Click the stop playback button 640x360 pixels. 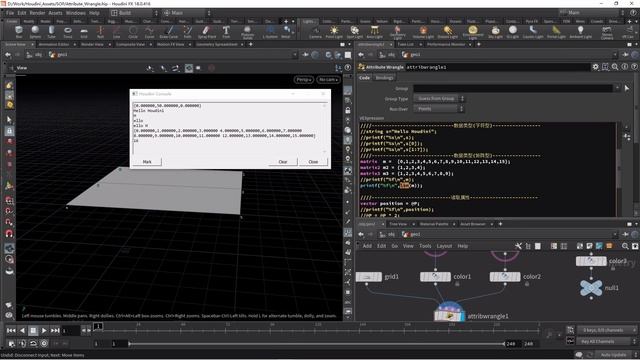33,330
